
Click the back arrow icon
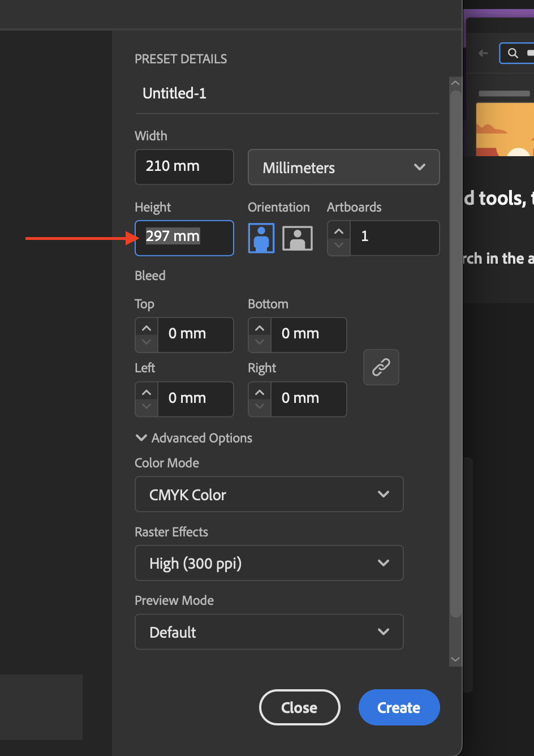pyautogui.click(x=483, y=53)
